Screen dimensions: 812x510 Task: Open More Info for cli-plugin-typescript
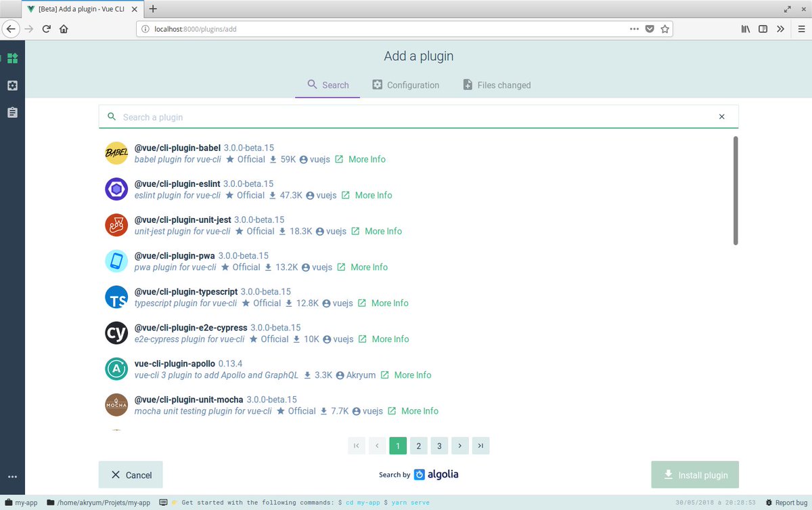382,303
